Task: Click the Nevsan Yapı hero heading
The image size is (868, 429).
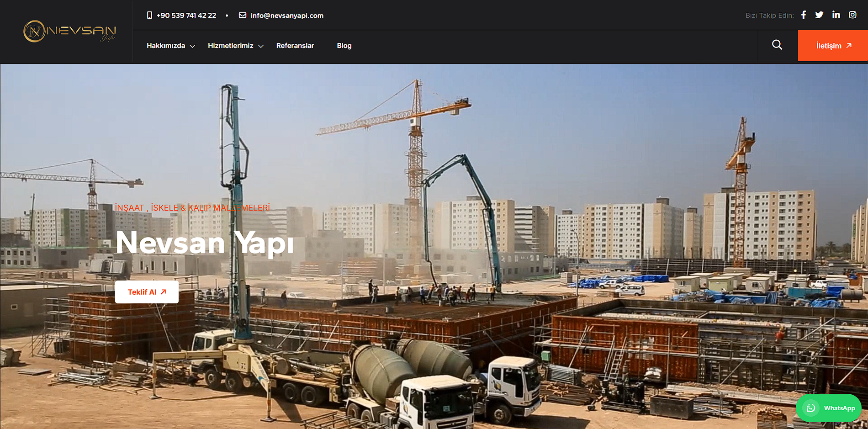Action: [x=205, y=243]
